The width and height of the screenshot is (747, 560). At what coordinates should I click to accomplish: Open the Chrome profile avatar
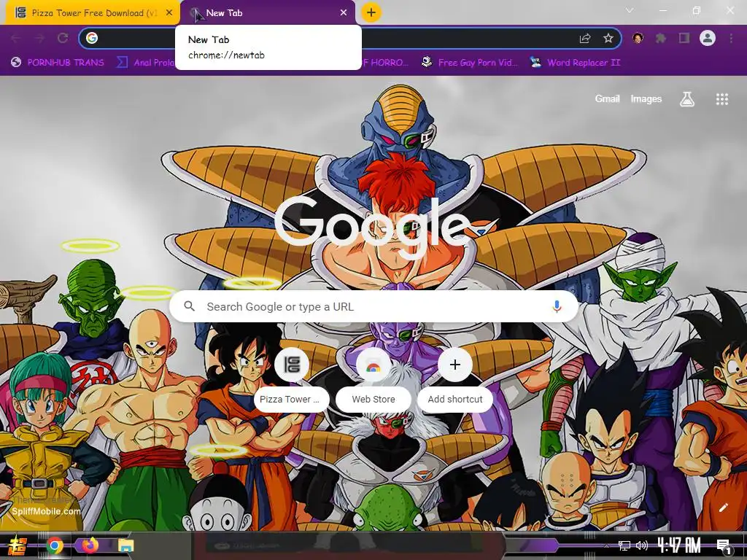tap(708, 38)
